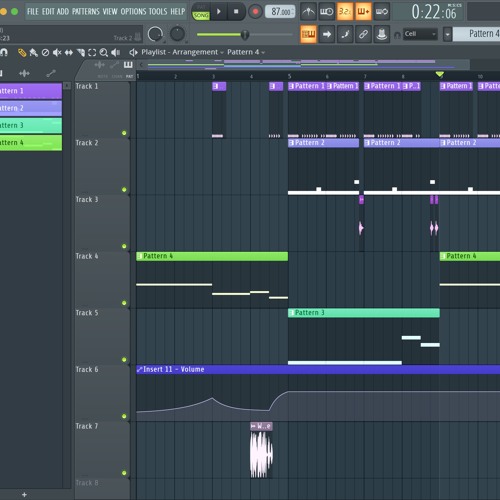The width and height of the screenshot is (500, 500).
Task: Click the Pattern 4 selector field in toolbar
Action: click(x=477, y=34)
